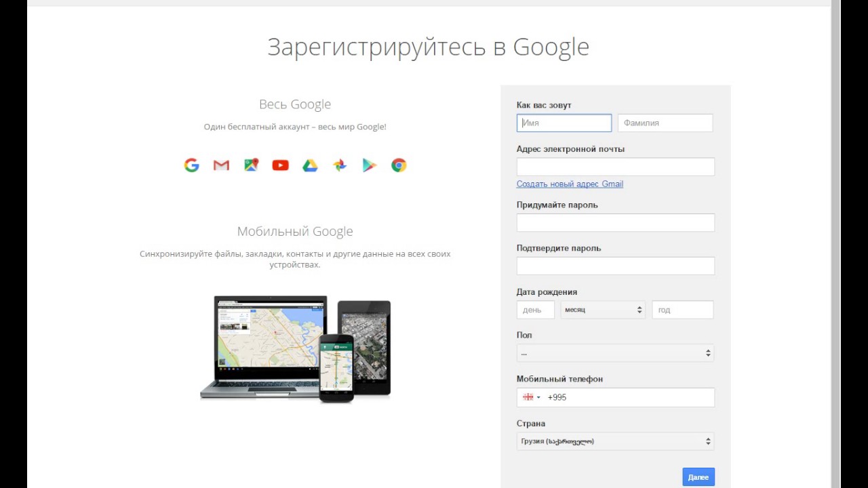Click the Chrome browser icon
868x488 pixels.
click(399, 165)
